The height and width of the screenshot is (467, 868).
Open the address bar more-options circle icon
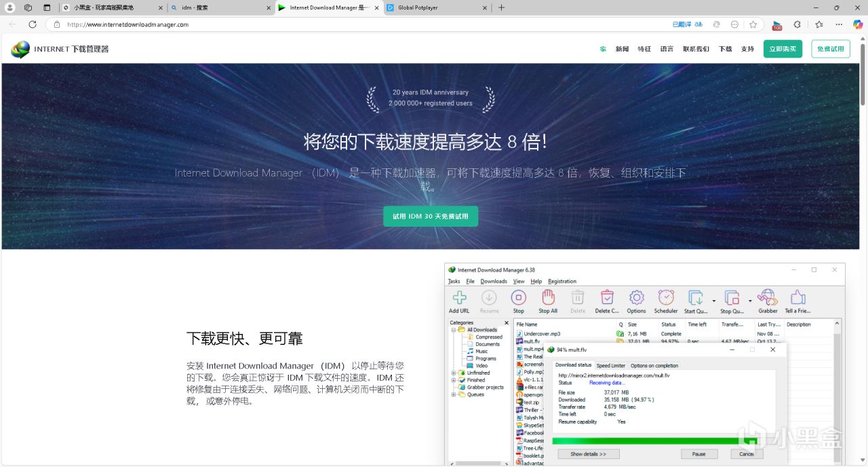coord(734,24)
